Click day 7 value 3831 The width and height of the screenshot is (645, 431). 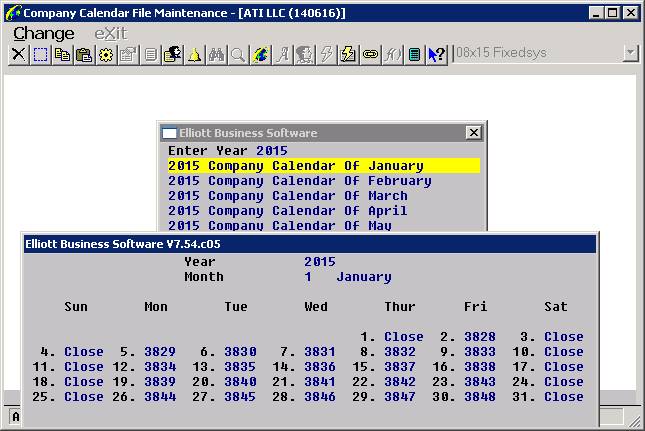click(x=320, y=352)
